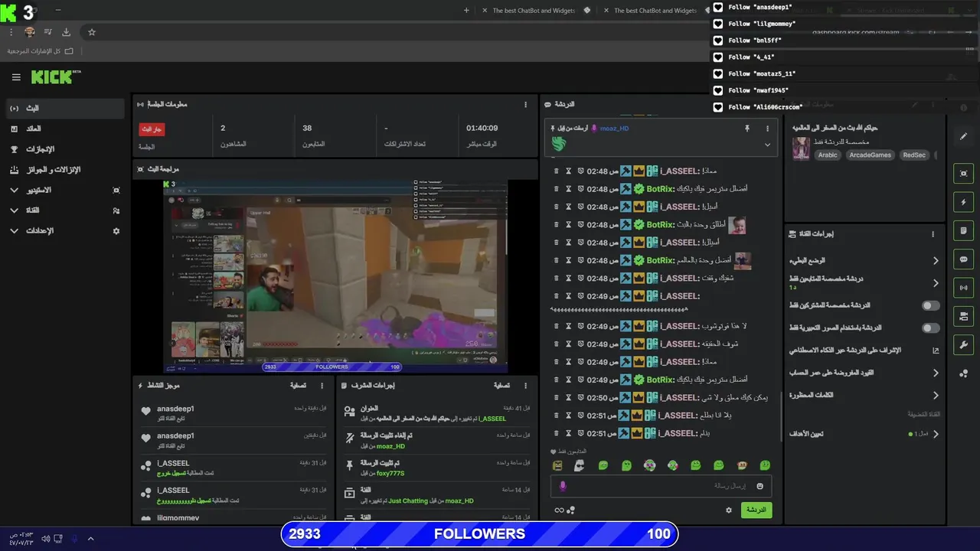
Task: Close the first ChatBot and Widgets tab
Action: click(485, 11)
